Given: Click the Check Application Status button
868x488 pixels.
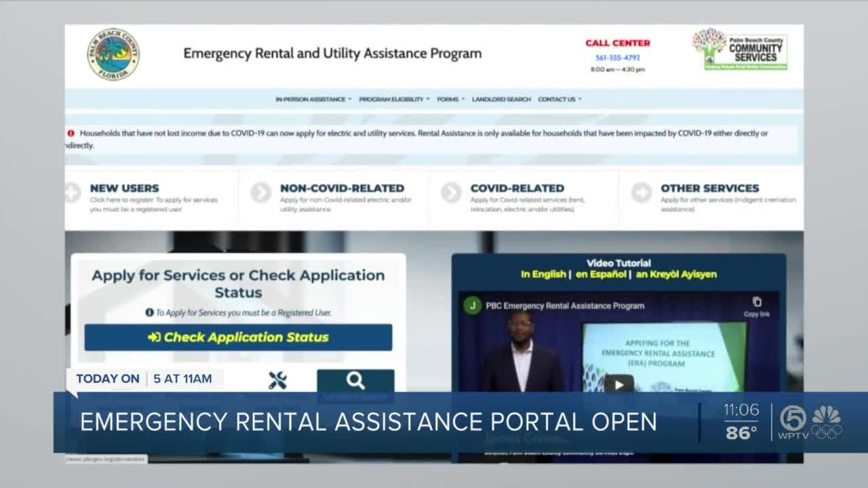Looking at the screenshot, I should (238, 337).
